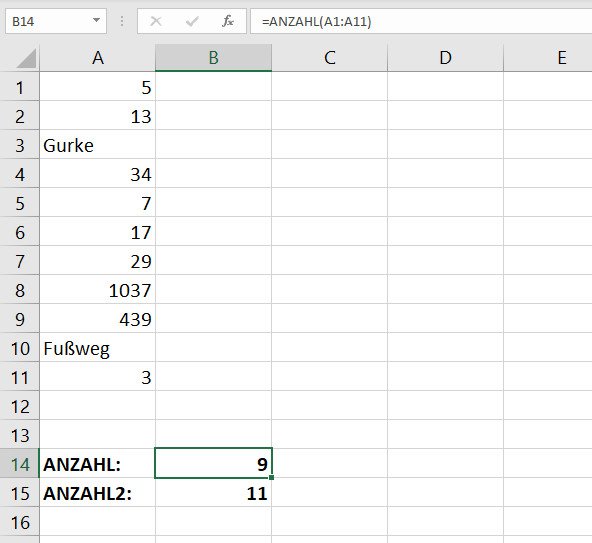Select cell containing 439

[97, 319]
